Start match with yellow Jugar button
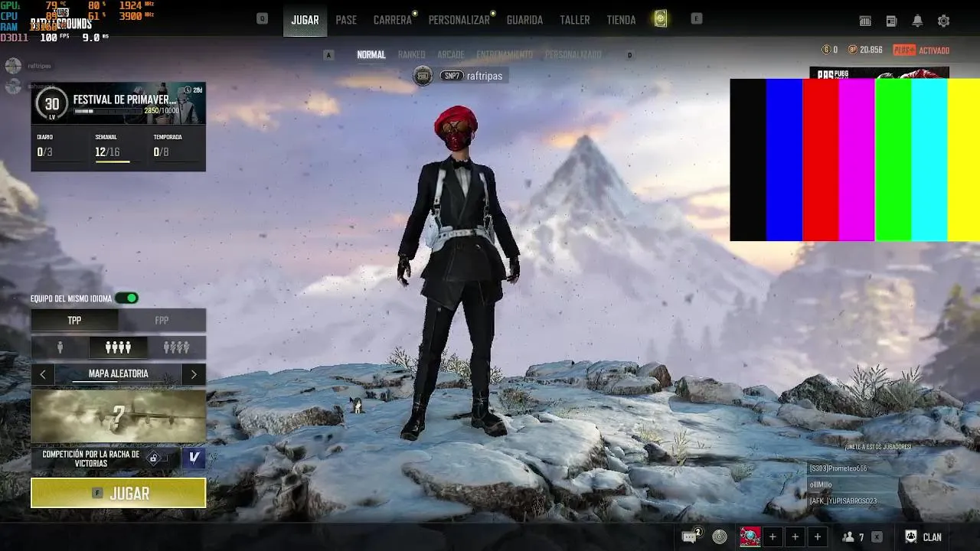Viewport: 980px width, 551px height. [118, 493]
